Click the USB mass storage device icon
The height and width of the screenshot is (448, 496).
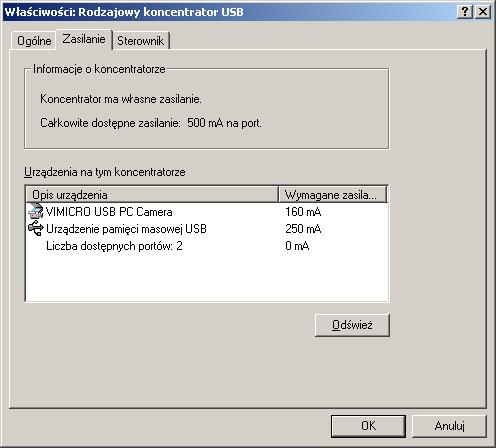36,229
